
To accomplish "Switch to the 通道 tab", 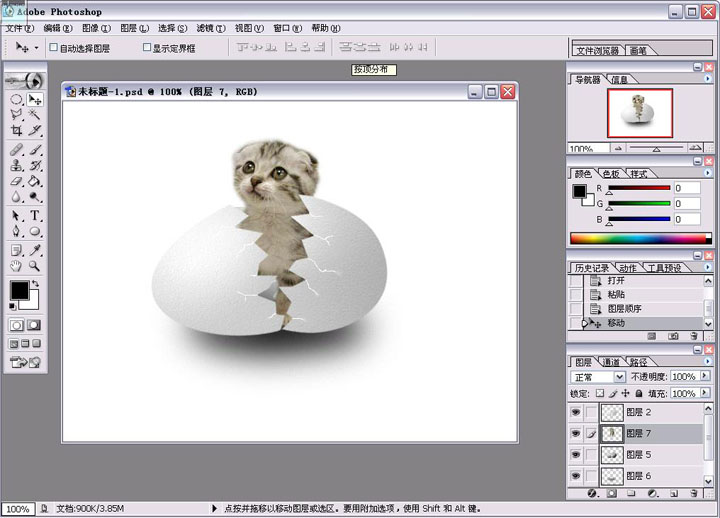I will [x=610, y=361].
